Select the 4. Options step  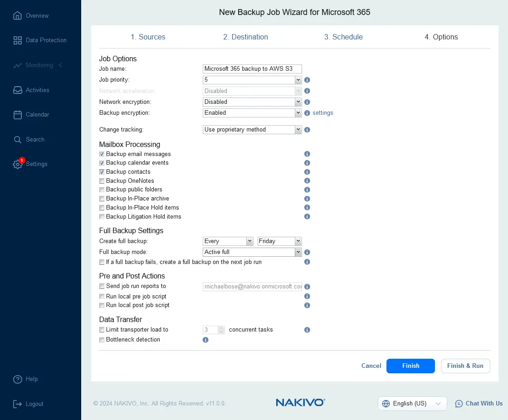441,37
